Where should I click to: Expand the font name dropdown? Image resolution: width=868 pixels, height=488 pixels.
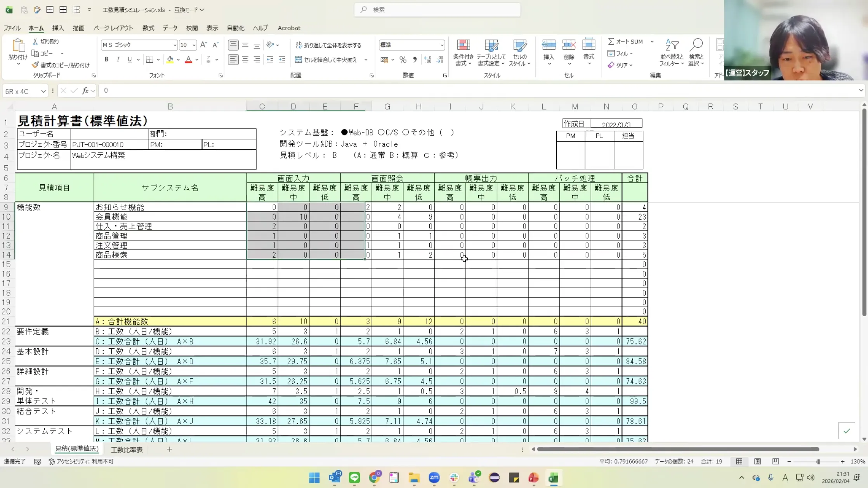pyautogui.click(x=174, y=45)
